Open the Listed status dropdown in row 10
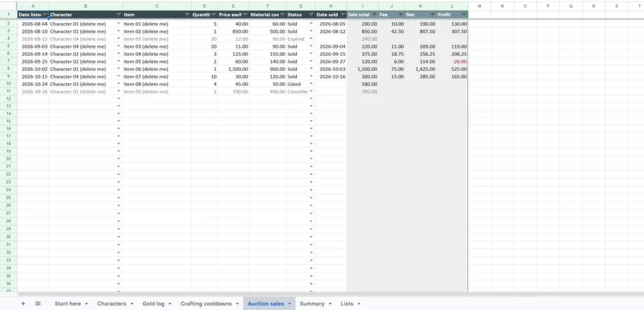 311,84
